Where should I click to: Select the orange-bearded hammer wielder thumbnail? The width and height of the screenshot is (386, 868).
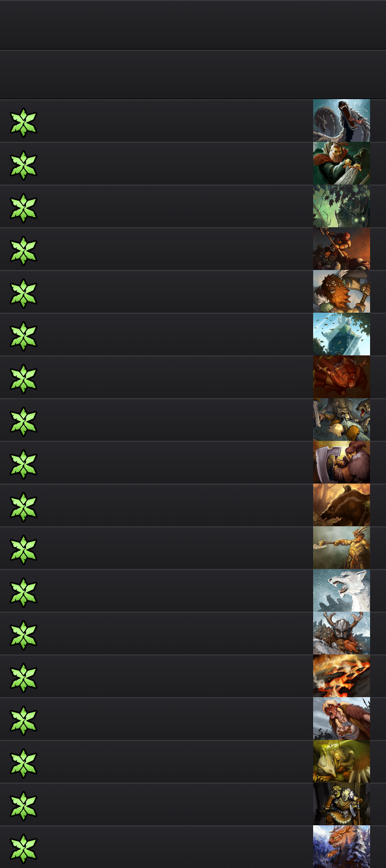342,292
